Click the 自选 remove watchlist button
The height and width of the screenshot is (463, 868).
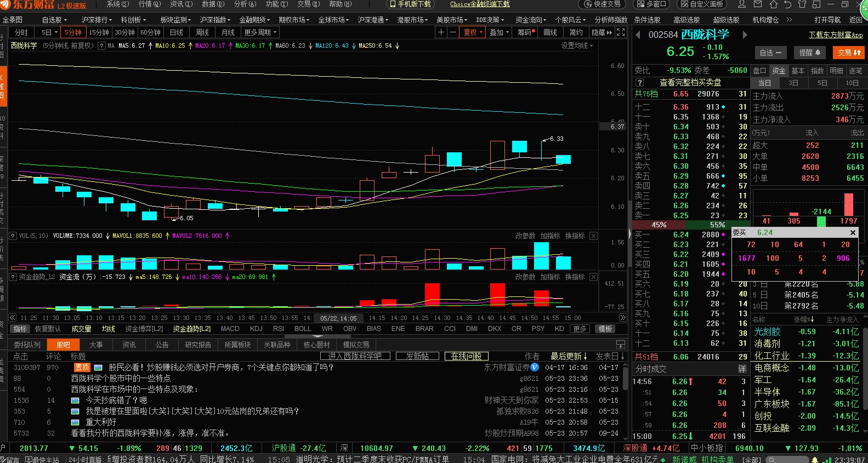click(770, 53)
